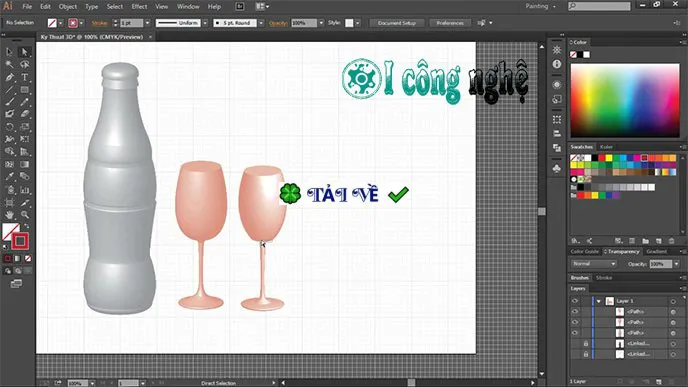This screenshot has height=387, width=688.
Task: Select the Scale tool
Action: pyautogui.click(x=25, y=127)
